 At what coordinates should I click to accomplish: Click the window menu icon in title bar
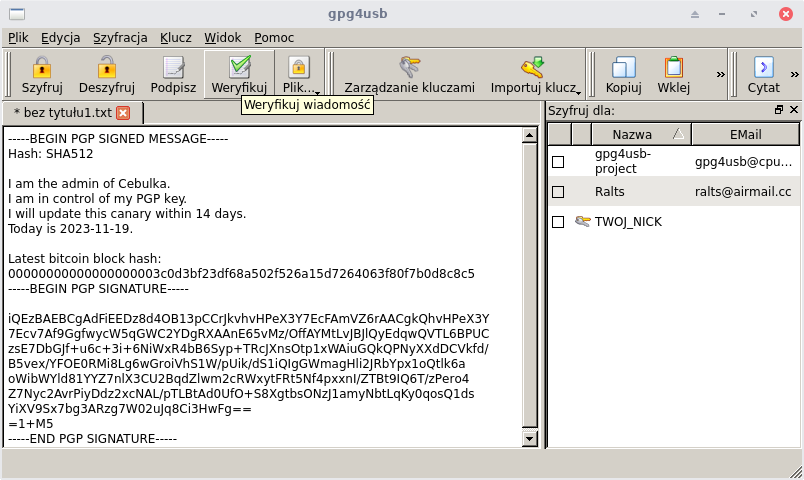pos(17,14)
